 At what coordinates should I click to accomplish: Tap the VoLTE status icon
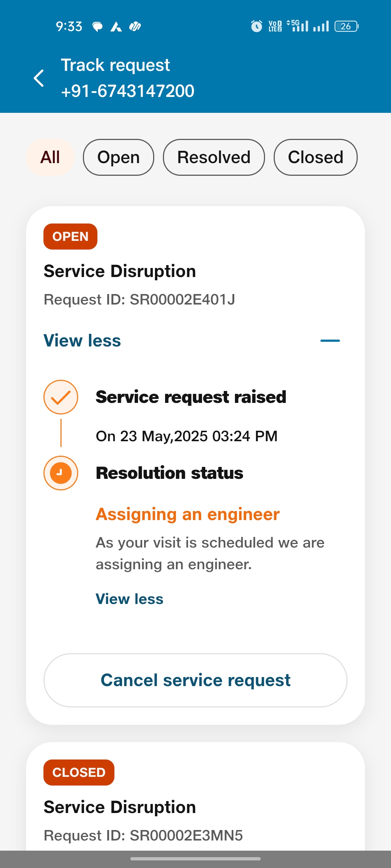click(275, 26)
